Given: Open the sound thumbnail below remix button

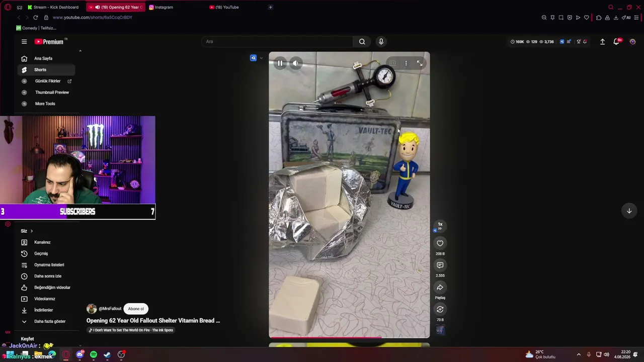Looking at the screenshot, I should [440, 330].
